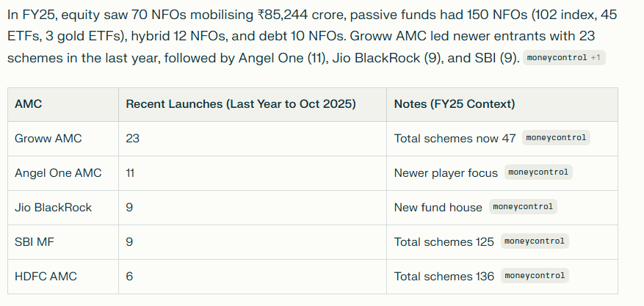Click the New fund house note text

(x=438, y=208)
